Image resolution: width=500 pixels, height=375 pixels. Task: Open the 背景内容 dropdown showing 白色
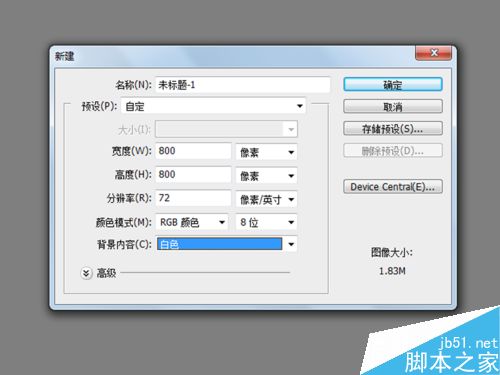click(226, 244)
